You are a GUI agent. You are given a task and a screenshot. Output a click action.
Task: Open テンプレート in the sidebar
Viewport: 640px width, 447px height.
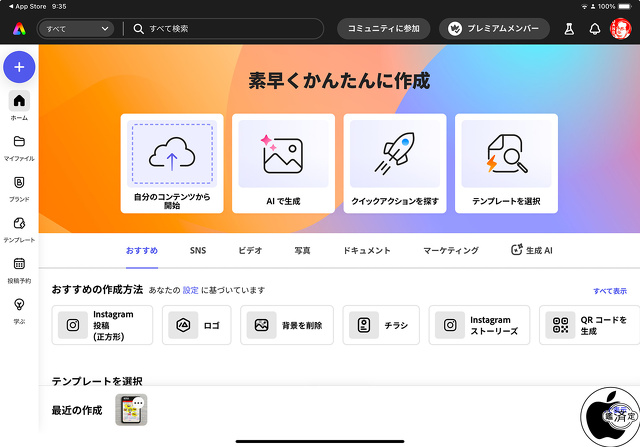(x=19, y=230)
